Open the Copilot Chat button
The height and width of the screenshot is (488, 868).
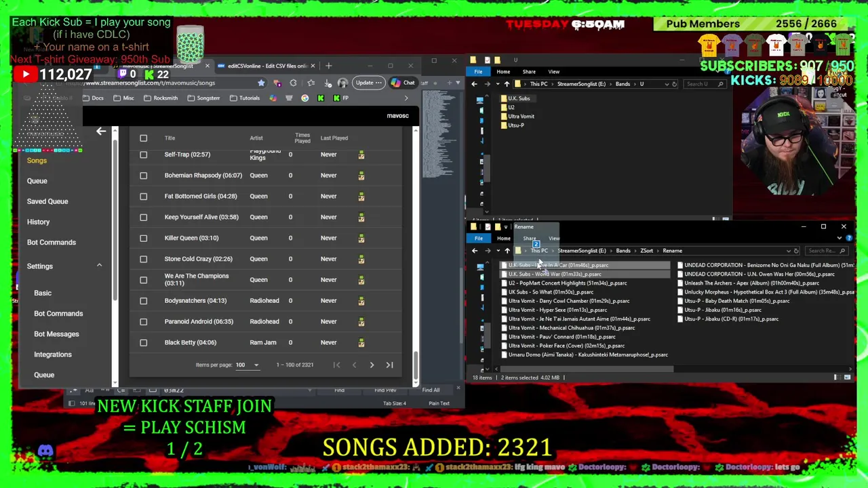coord(403,83)
